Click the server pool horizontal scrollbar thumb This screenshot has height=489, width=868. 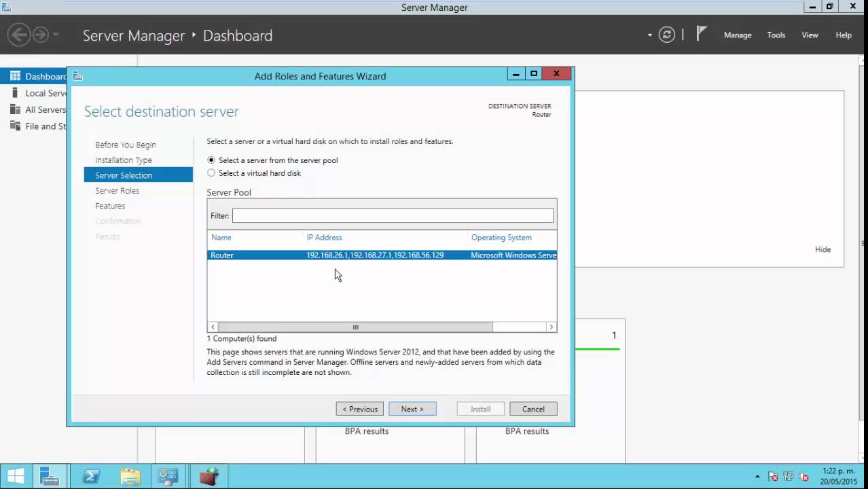click(x=355, y=327)
